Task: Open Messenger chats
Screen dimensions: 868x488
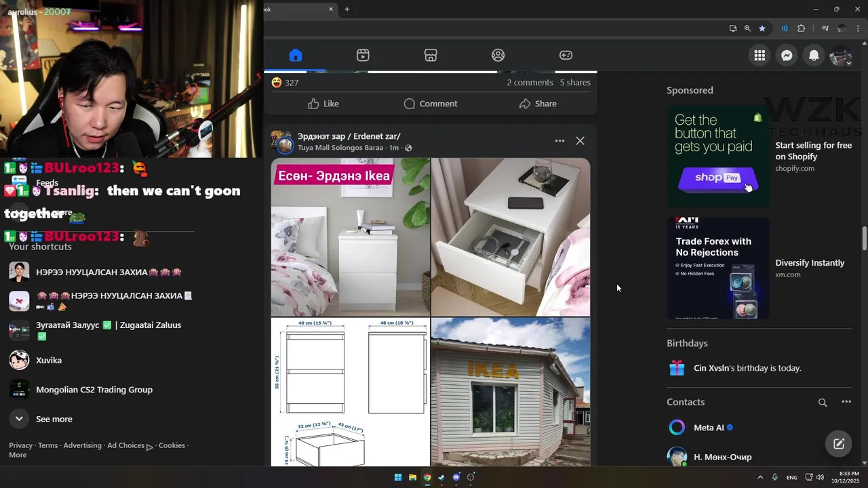Action: point(787,56)
